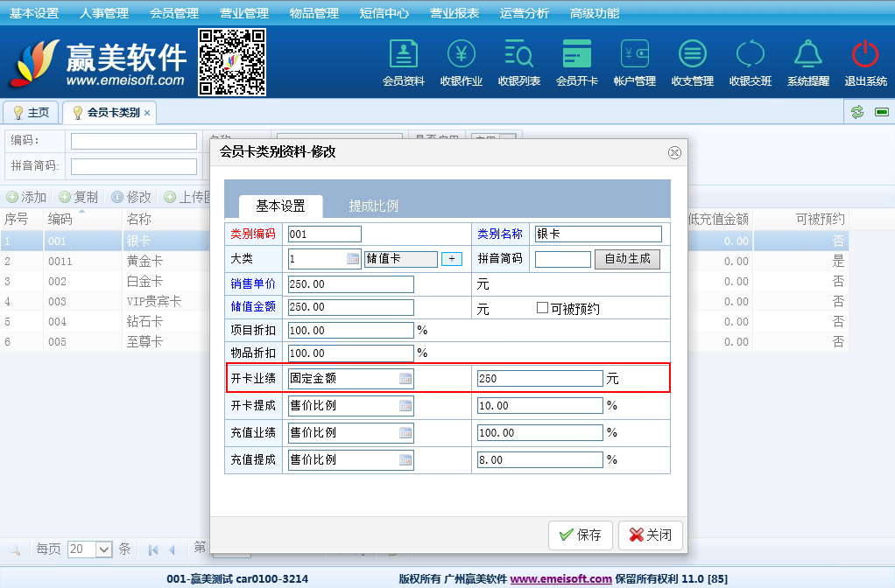Click the 保存 save button
This screenshot has height=588, width=895.
coord(580,535)
